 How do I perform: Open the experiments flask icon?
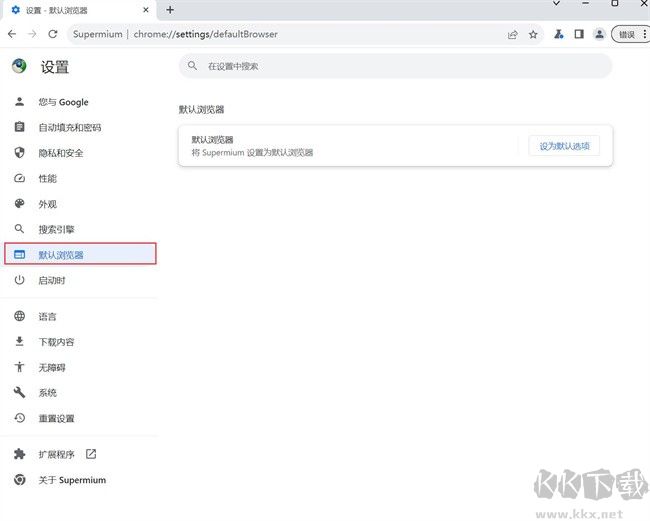coord(558,34)
